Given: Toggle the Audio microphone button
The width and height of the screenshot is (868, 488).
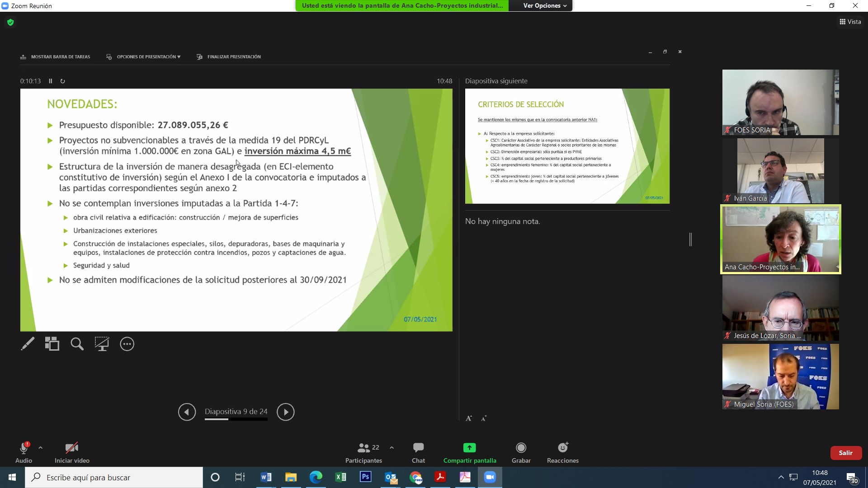Looking at the screenshot, I should [x=24, y=452].
